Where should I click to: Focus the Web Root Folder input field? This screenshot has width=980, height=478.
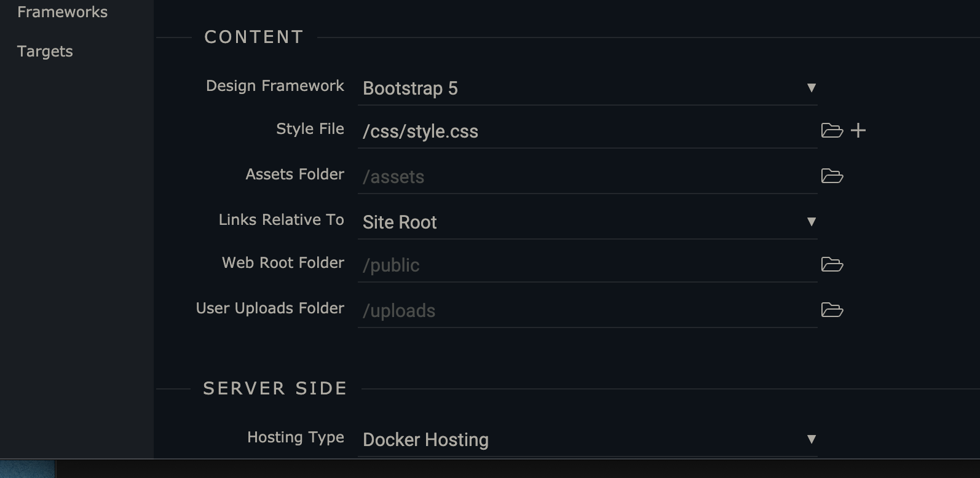pyautogui.click(x=584, y=265)
